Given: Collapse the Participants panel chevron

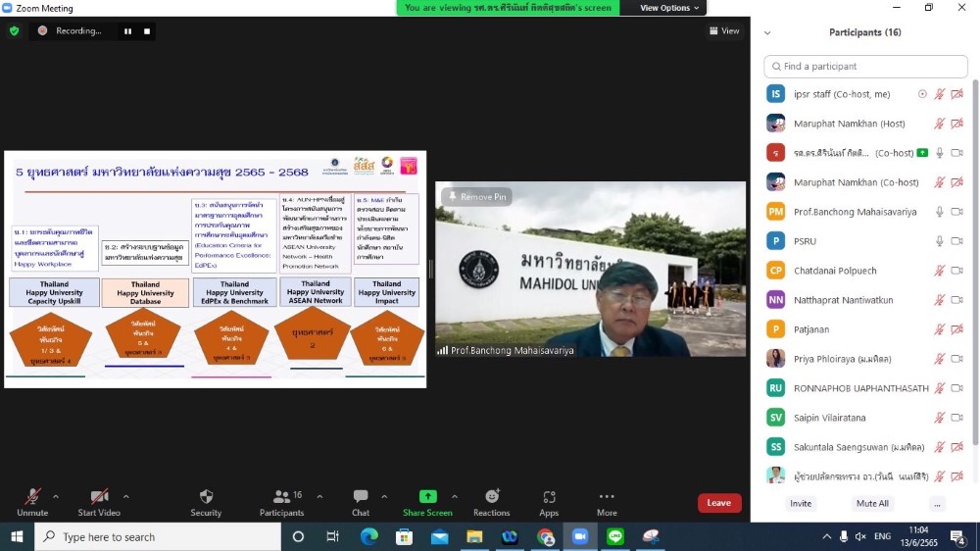Looking at the screenshot, I should pyautogui.click(x=766, y=32).
